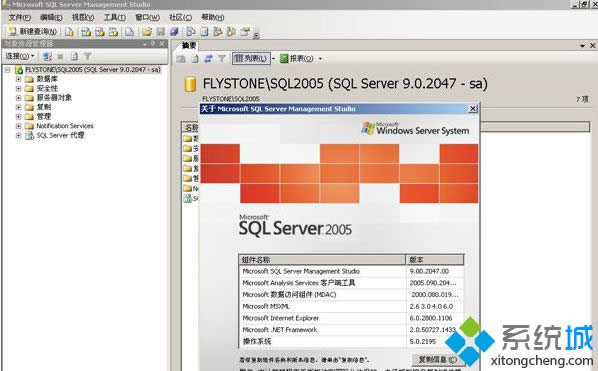Open the 编辑(E) Edit menu

pyautogui.click(x=51, y=18)
